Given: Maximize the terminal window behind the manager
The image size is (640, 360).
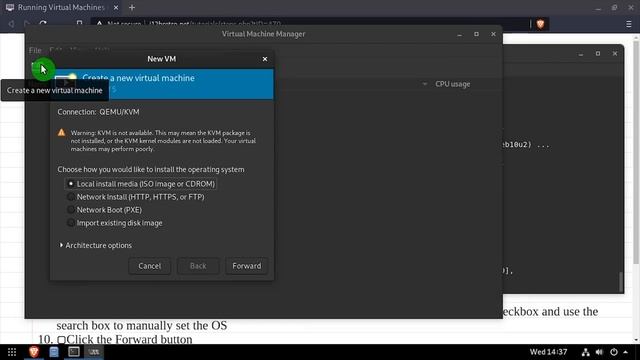Looking at the screenshot, I should (x=598, y=53).
